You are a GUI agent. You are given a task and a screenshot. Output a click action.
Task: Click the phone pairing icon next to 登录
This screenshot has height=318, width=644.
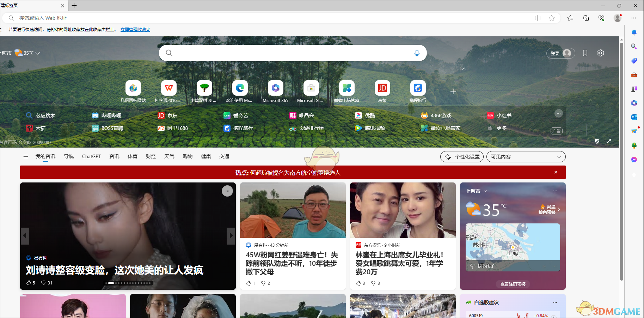(x=585, y=53)
